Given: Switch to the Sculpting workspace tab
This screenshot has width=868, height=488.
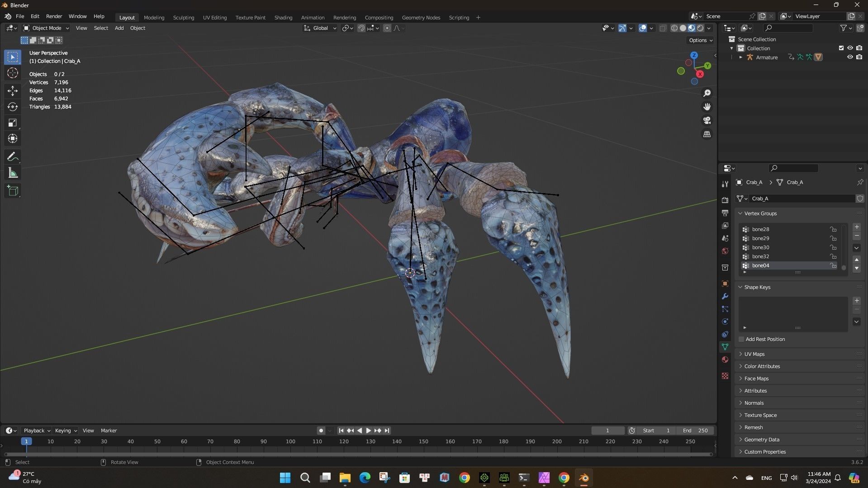Looking at the screenshot, I should 184,18.
